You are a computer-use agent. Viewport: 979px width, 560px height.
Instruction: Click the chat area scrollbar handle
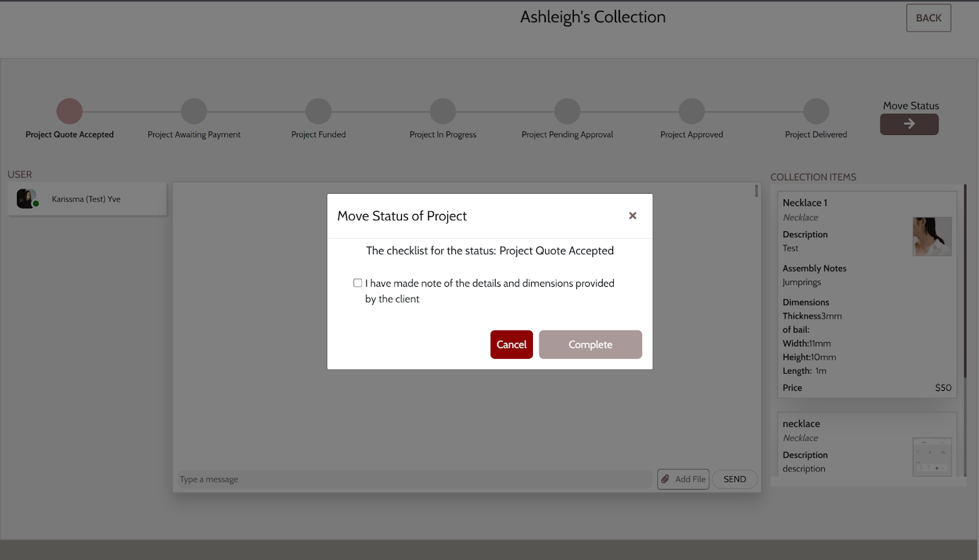tap(756, 191)
